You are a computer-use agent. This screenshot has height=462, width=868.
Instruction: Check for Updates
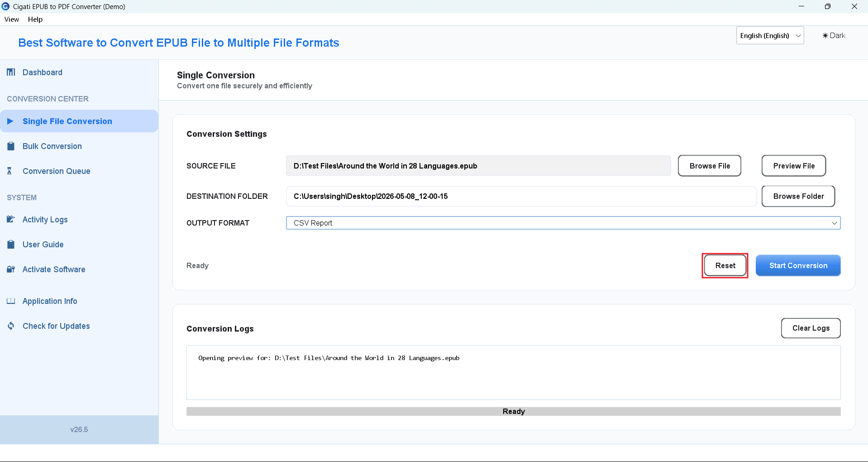[79, 326]
